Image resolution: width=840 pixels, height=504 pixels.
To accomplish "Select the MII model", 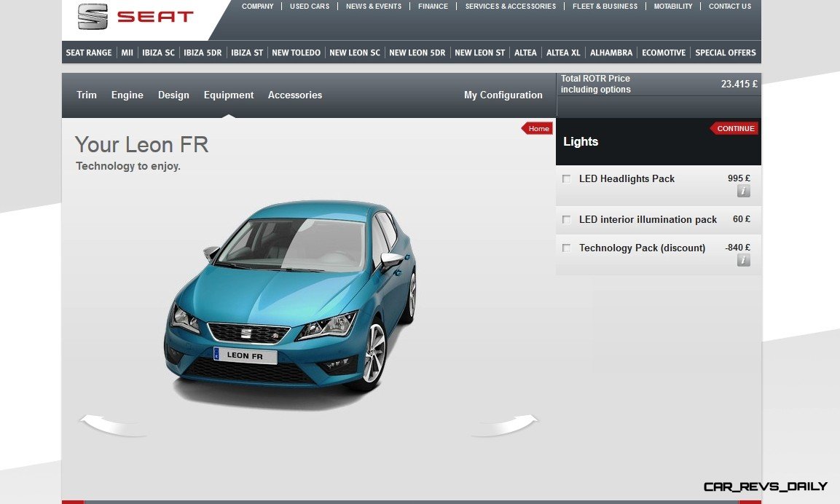I will (x=127, y=52).
